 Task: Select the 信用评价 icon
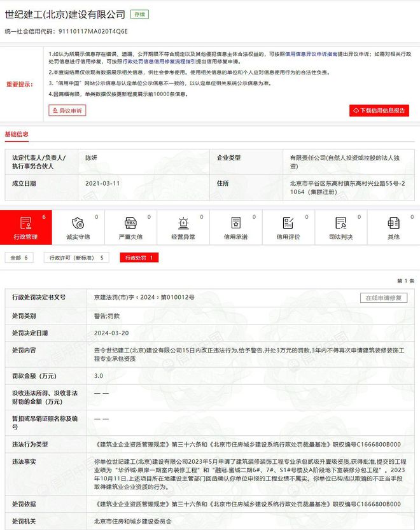pyautogui.click(x=288, y=223)
